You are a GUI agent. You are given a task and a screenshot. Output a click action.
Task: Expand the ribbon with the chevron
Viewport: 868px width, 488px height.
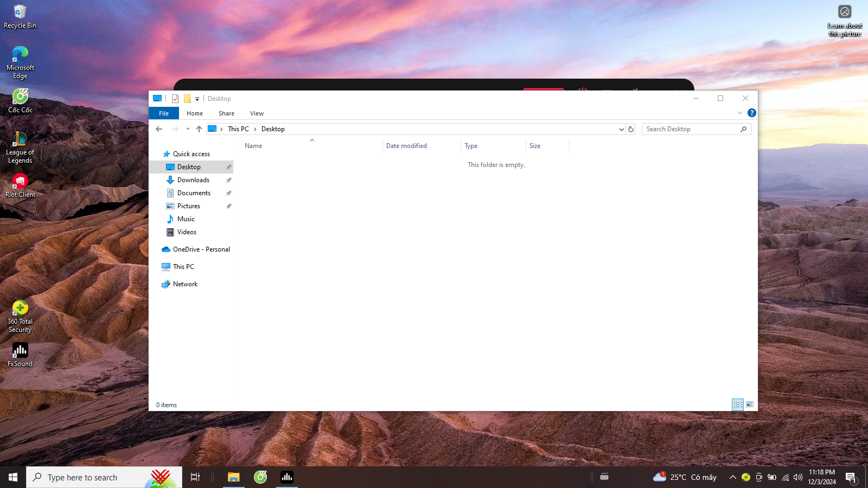click(740, 113)
